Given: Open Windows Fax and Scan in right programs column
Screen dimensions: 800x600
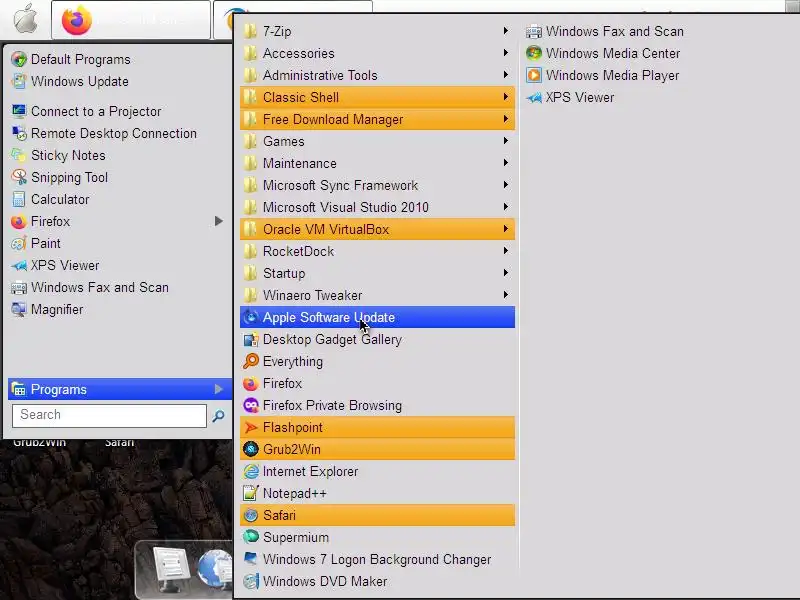Looking at the screenshot, I should point(605,31).
